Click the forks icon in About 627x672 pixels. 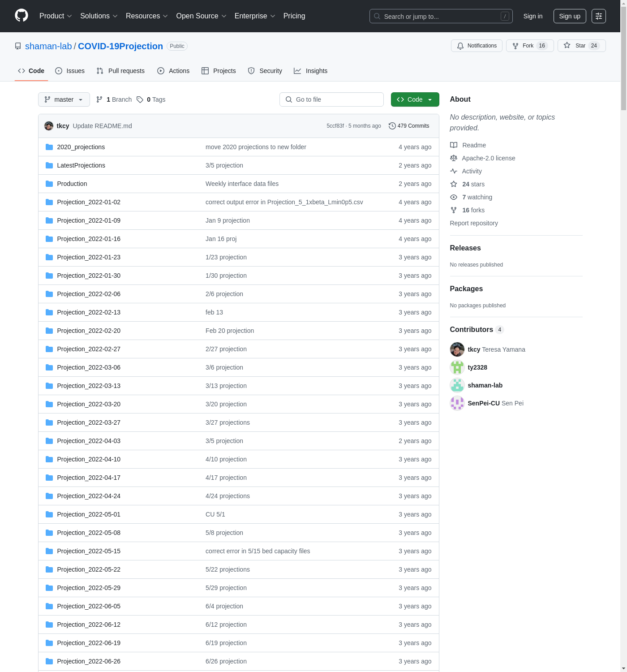(454, 210)
